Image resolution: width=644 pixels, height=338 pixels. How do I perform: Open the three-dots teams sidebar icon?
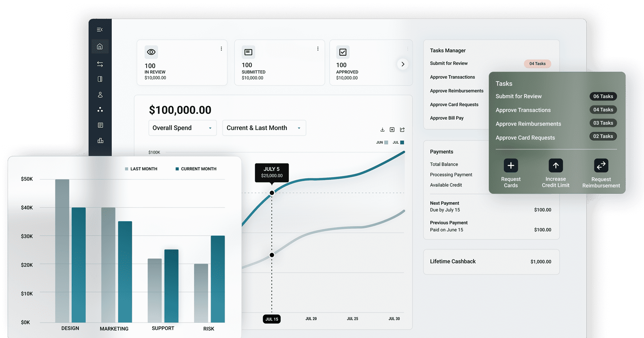coord(100,110)
